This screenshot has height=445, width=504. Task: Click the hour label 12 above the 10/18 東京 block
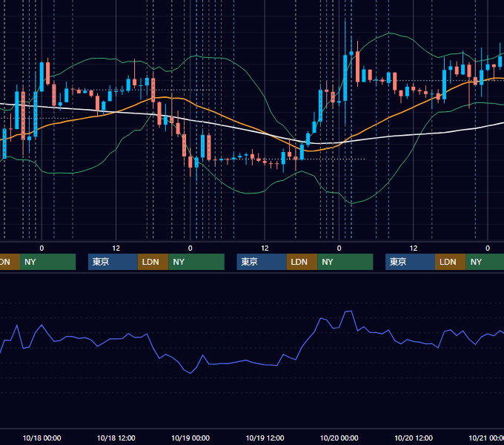point(116,248)
